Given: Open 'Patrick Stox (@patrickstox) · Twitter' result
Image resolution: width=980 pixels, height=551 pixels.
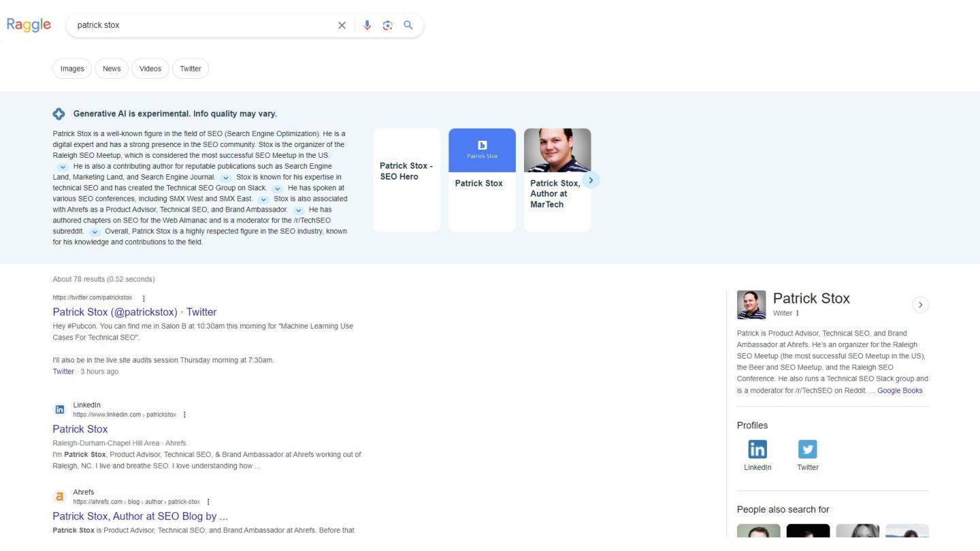Looking at the screenshot, I should (x=135, y=312).
